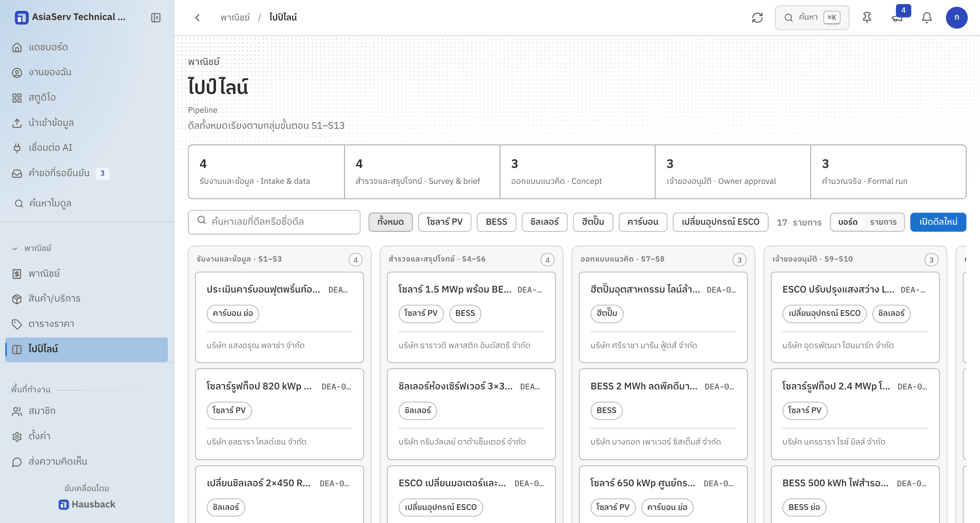Click the pin icon in top bar
Viewport: 980px width, 523px height.
tap(867, 18)
